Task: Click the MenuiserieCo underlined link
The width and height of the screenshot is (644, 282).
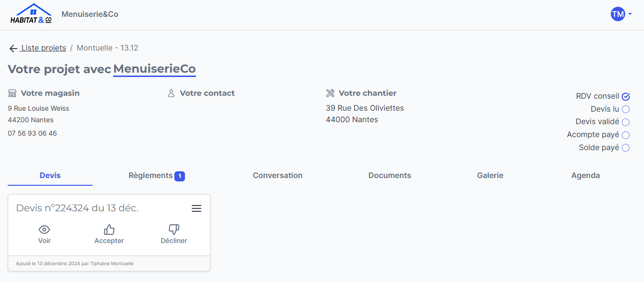Action: click(155, 69)
